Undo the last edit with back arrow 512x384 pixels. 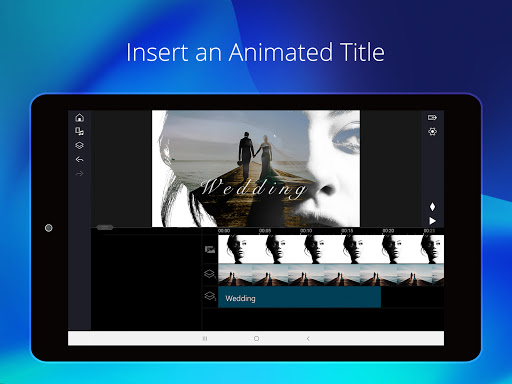click(79, 159)
